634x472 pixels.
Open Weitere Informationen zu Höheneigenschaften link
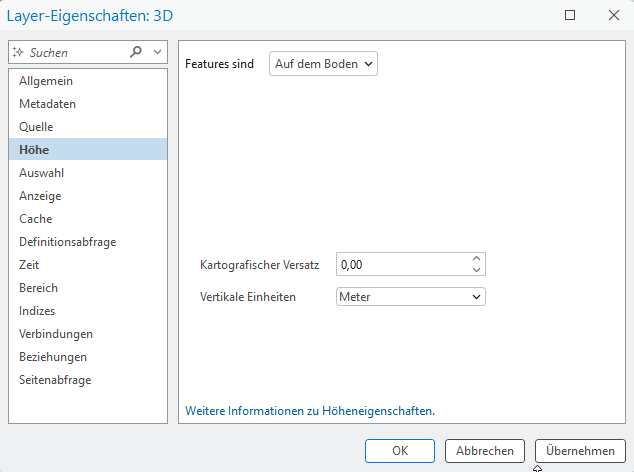coord(310,411)
